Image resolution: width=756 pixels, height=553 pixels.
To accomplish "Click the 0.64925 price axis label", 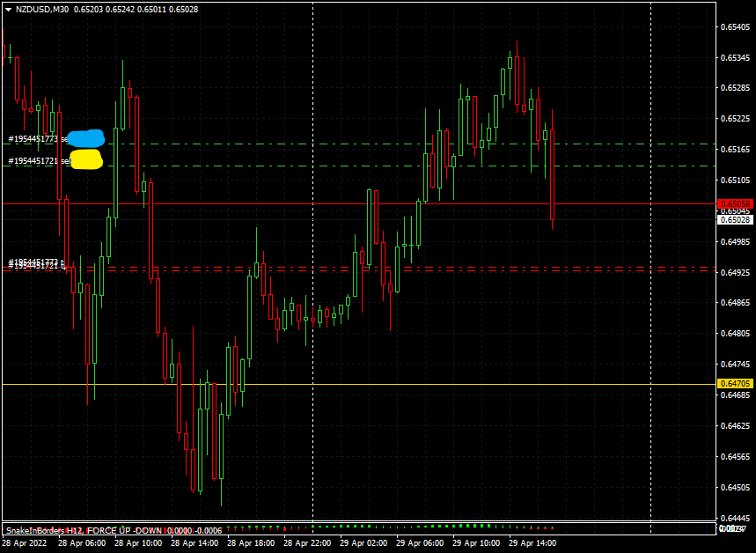I will pyautogui.click(x=735, y=273).
